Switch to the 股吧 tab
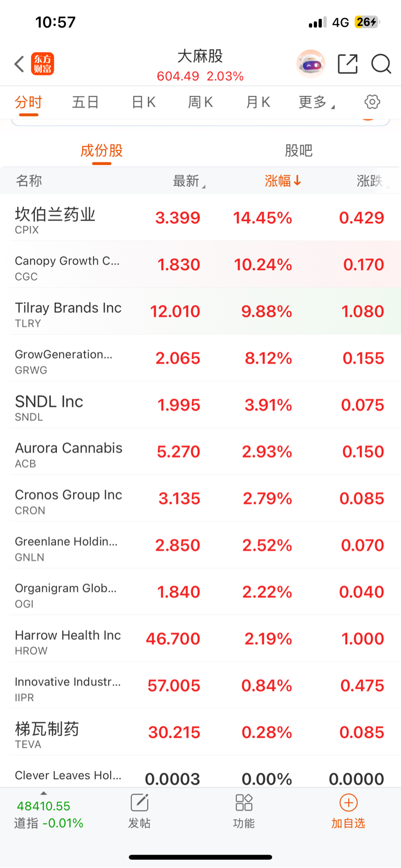The image size is (401, 868). [299, 151]
